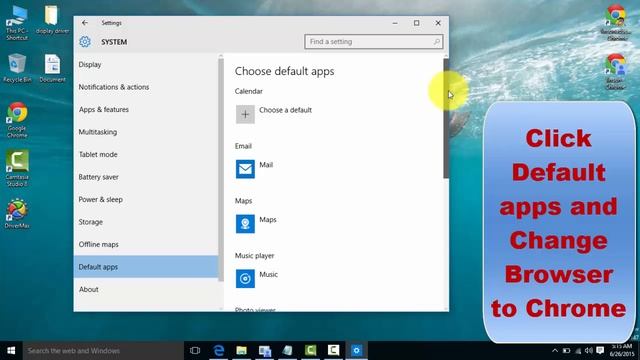
Task: Click the second Chrome shortcut with person badge
Action: click(x=616, y=72)
